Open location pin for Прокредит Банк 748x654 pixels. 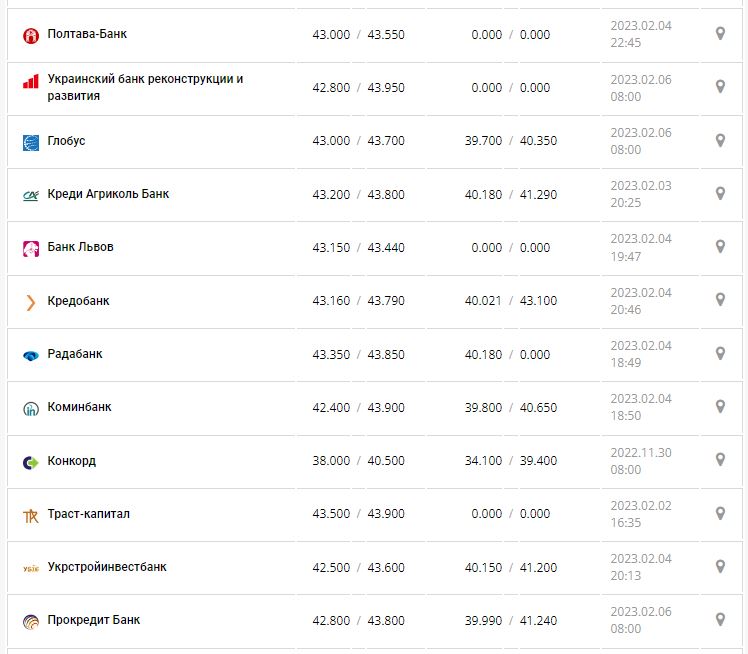pyautogui.click(x=719, y=619)
